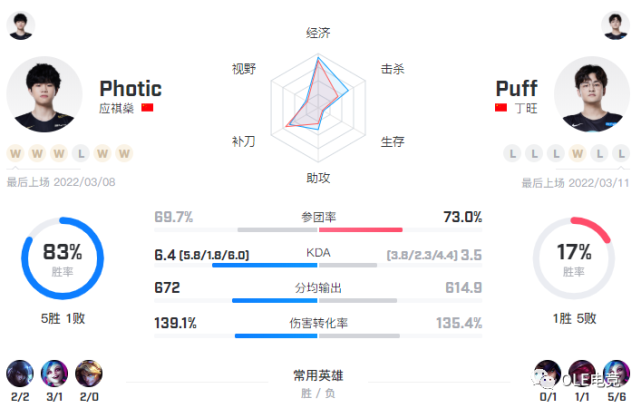Click the Puff player name
Viewport: 641px width, 408px height.
[x=516, y=89]
